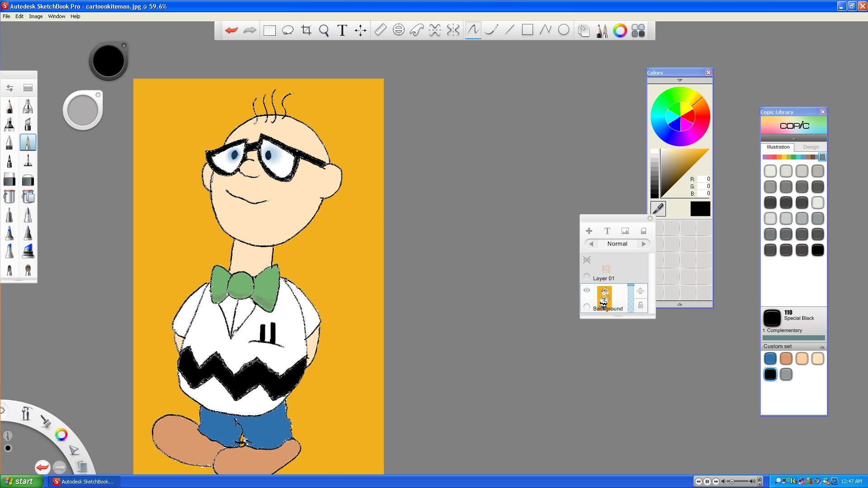Screen dimensions: 868x488
Task: Collapse the Custom set section
Action: pos(822,347)
